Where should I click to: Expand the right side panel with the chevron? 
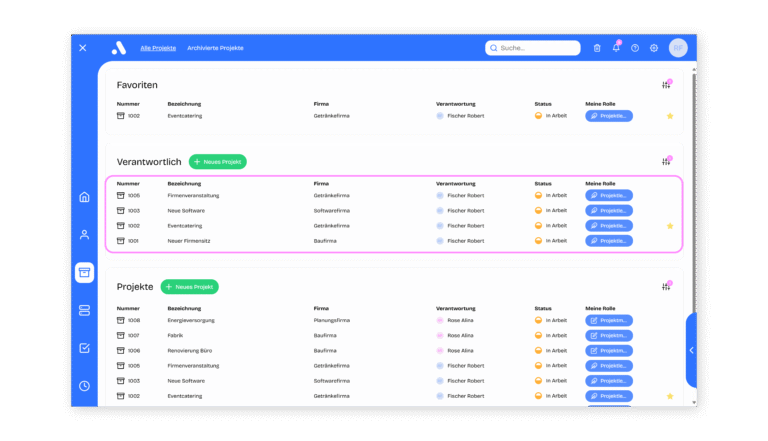point(691,350)
